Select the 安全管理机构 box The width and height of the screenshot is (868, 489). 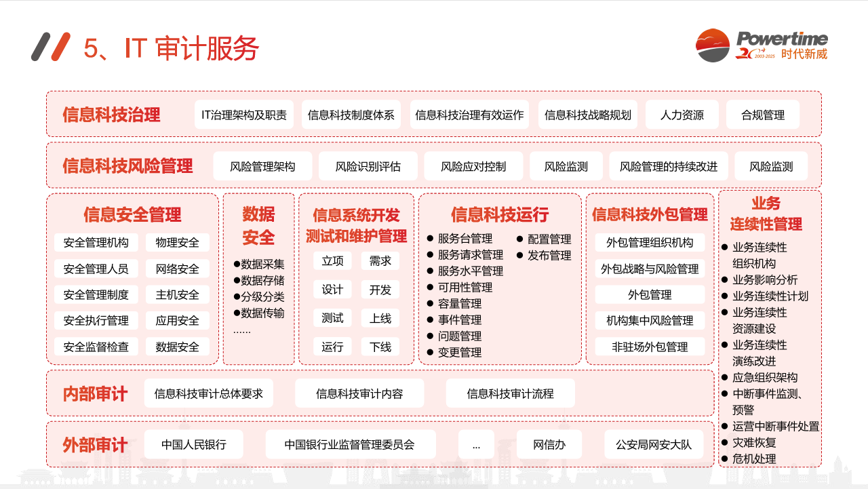96,243
